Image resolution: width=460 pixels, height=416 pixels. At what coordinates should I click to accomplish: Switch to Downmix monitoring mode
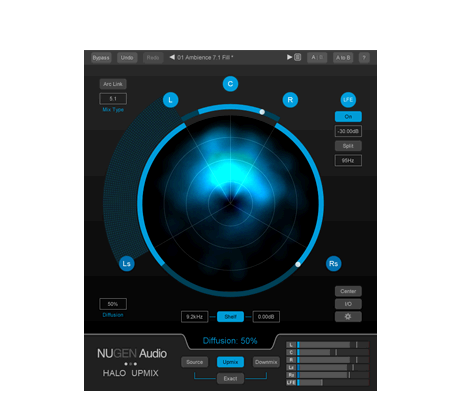pos(266,362)
